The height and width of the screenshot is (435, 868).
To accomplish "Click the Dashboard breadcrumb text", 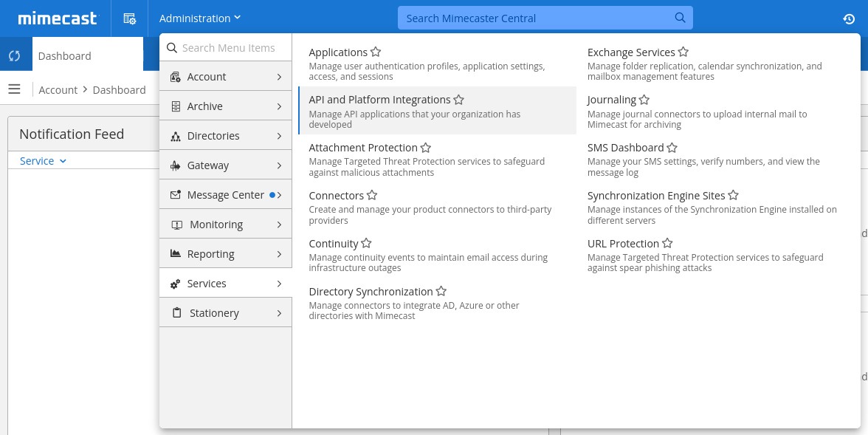I will click(119, 90).
